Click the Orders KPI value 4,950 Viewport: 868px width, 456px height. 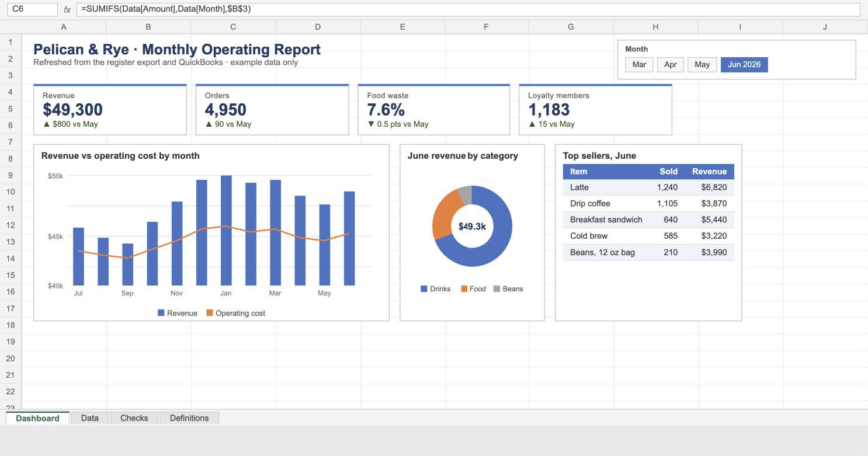[x=225, y=110]
